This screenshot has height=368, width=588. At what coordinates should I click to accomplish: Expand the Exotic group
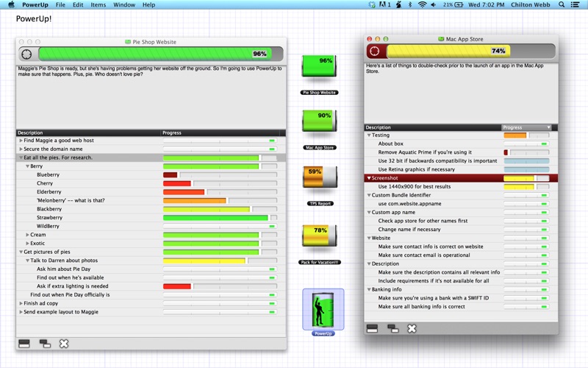click(x=27, y=244)
